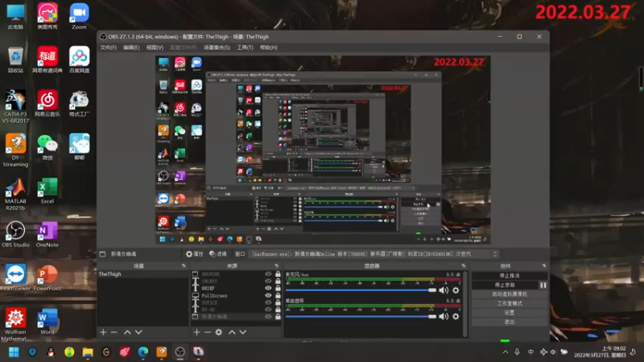644x362 pixels.
Task: Hide the BRIEF source
Action: [268, 288]
